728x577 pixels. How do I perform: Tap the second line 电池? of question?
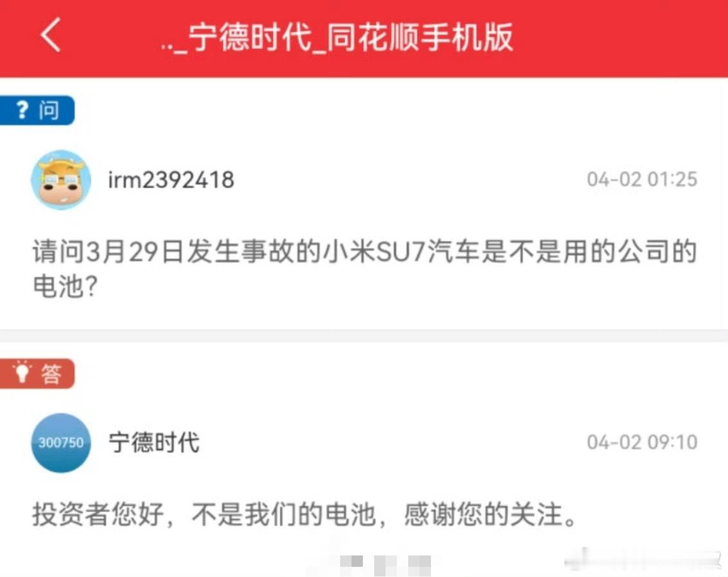pyautogui.click(x=66, y=285)
